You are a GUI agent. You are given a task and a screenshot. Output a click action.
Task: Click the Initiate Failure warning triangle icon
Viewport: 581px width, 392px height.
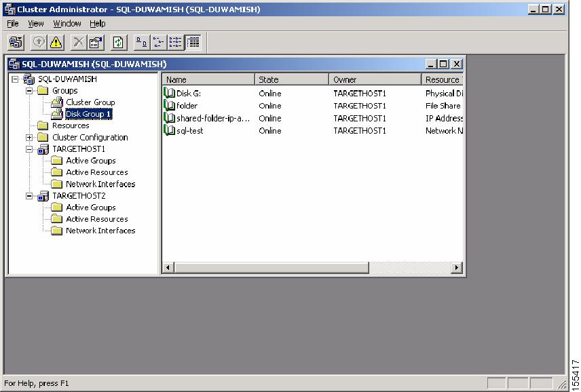click(x=56, y=42)
